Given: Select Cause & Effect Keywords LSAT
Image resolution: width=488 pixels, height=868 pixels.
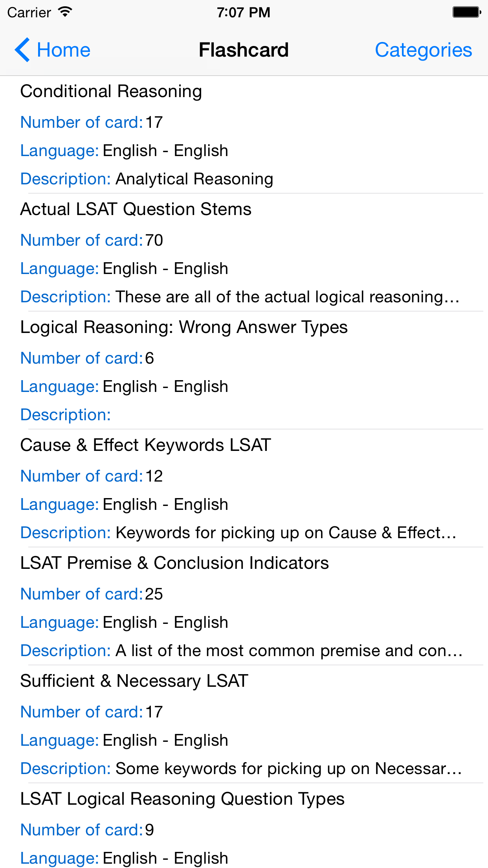Looking at the screenshot, I should click(x=145, y=445).
